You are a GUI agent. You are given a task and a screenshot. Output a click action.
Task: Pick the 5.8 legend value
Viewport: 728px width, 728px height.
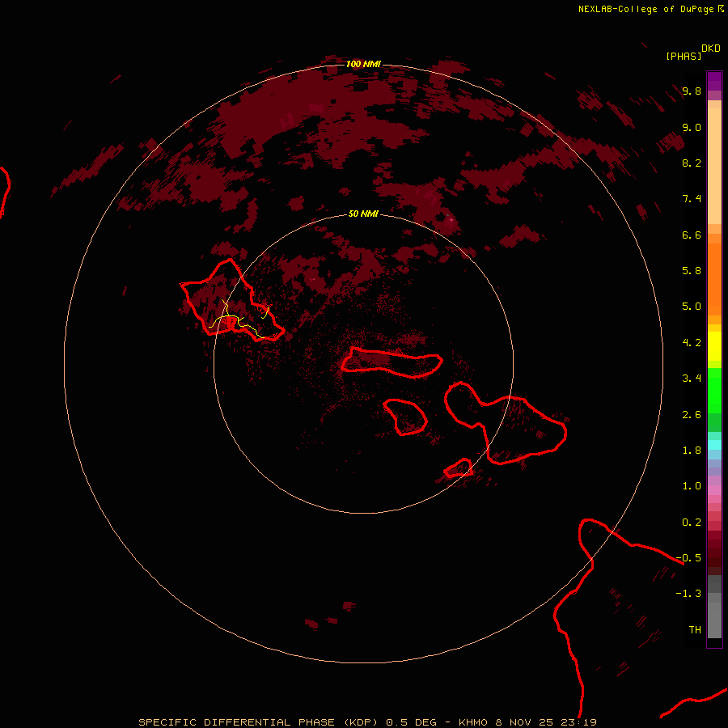(692, 271)
